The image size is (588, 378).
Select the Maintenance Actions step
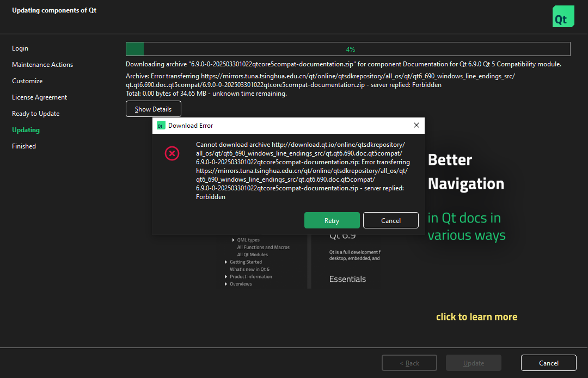click(42, 64)
